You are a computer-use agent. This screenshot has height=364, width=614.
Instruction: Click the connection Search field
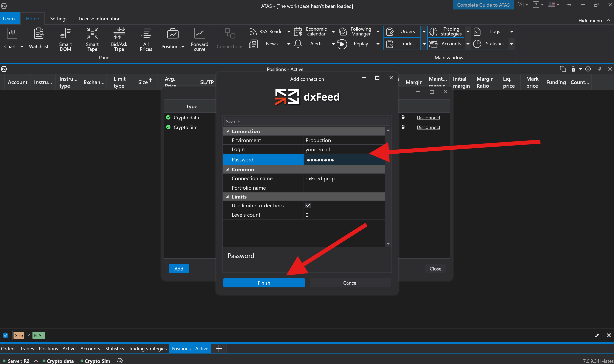307,121
